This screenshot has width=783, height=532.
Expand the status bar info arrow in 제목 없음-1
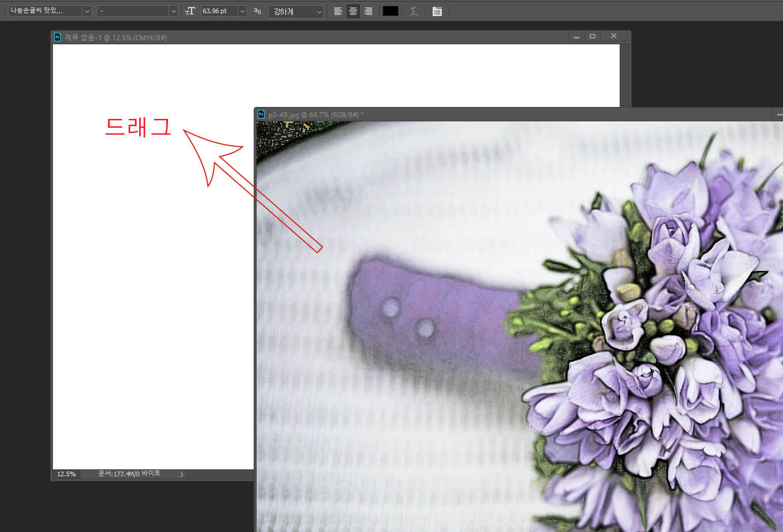pyautogui.click(x=182, y=474)
